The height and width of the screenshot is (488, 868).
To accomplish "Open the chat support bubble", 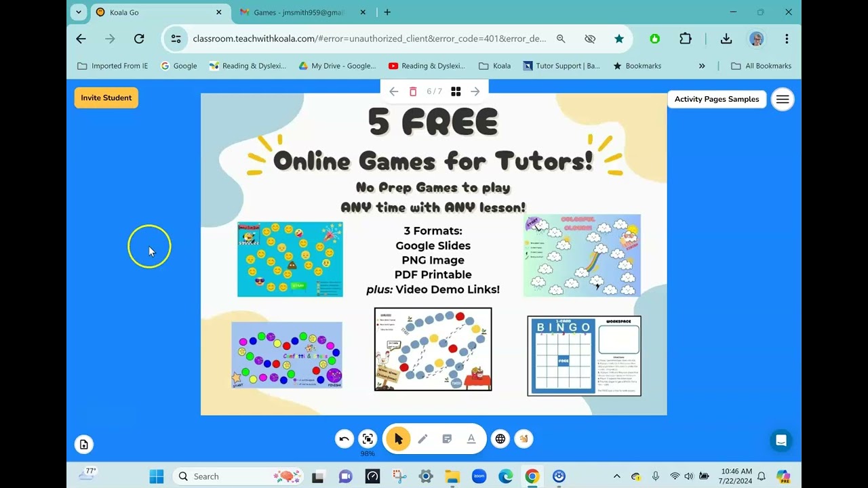I will 781,441.
